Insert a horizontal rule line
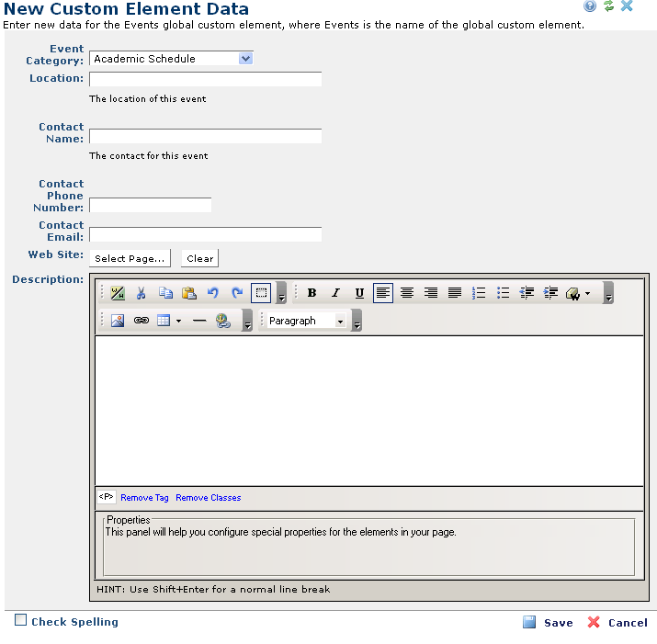The height and width of the screenshot is (644, 657). (199, 321)
